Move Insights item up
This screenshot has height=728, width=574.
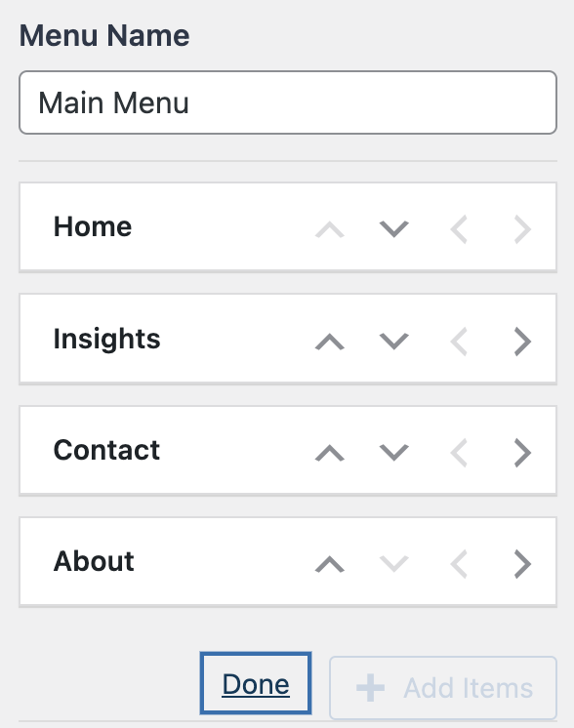[x=330, y=342]
